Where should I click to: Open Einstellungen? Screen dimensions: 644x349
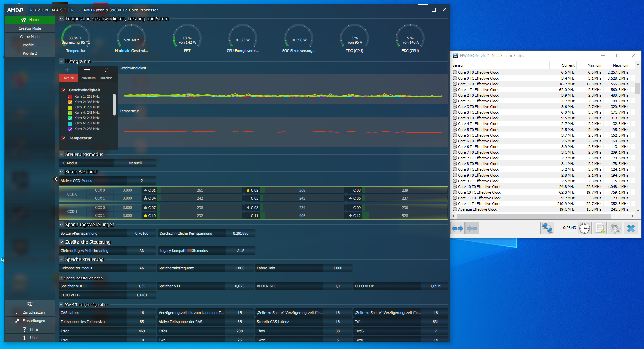(30, 321)
